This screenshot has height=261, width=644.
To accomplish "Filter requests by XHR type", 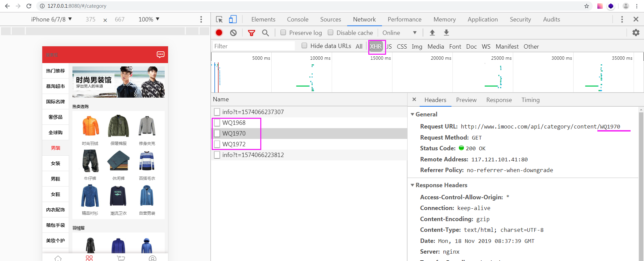I will click(376, 47).
